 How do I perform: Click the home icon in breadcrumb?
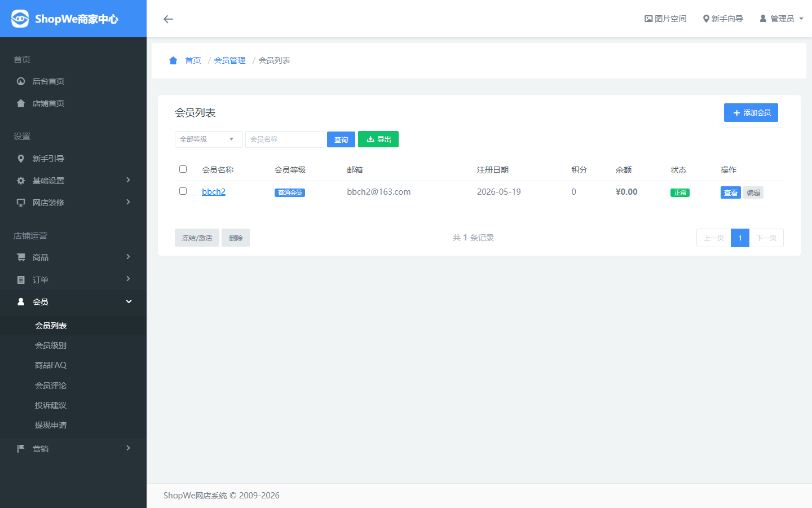[x=173, y=60]
